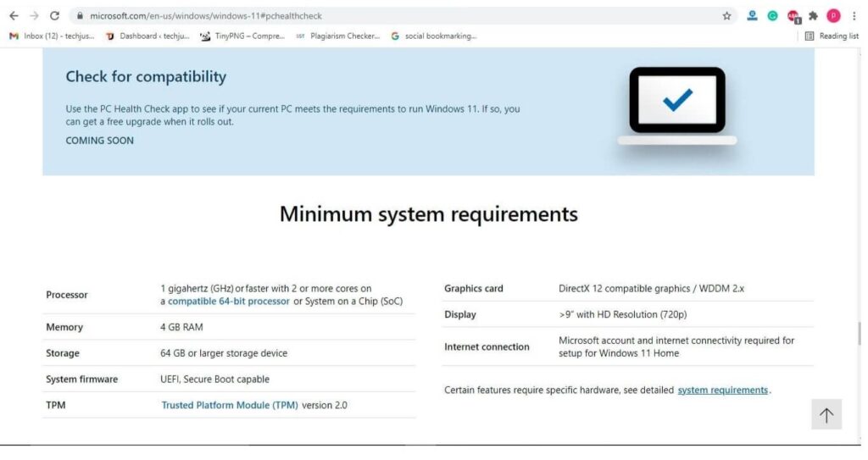
Task: Open the Plagiarism Checker bookmark
Action: click(x=338, y=36)
